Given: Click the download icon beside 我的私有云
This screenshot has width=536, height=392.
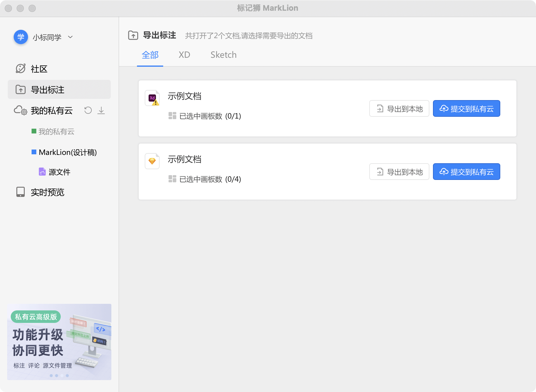Looking at the screenshot, I should point(101,110).
